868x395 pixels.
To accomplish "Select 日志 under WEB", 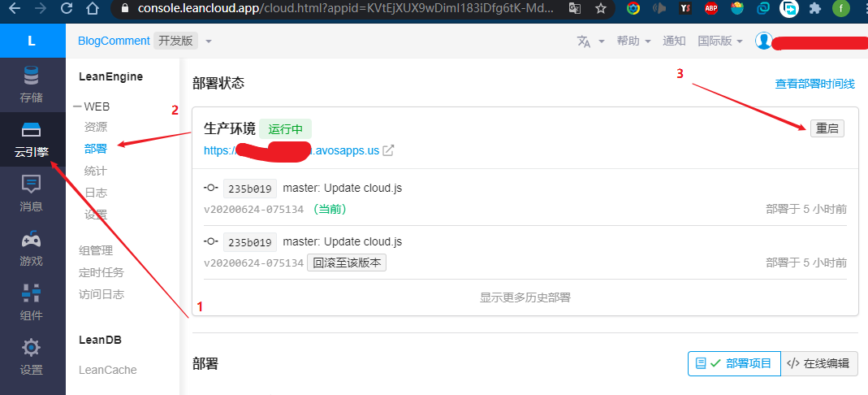I will [96, 193].
